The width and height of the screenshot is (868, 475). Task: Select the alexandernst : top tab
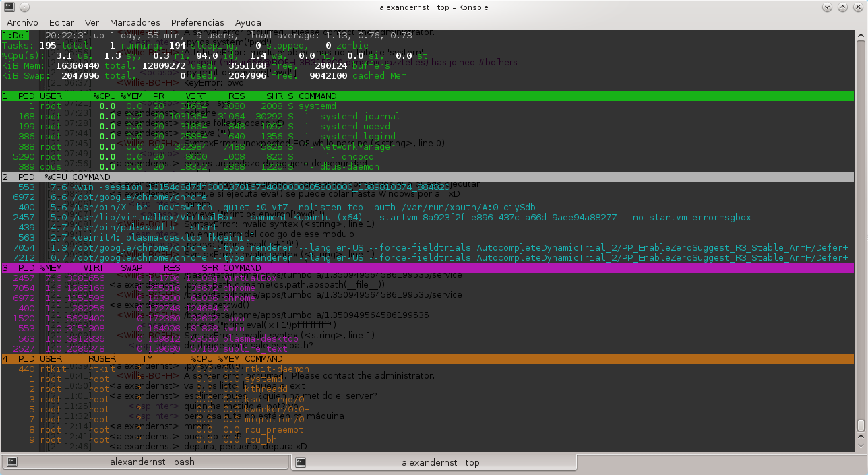pyautogui.click(x=435, y=462)
